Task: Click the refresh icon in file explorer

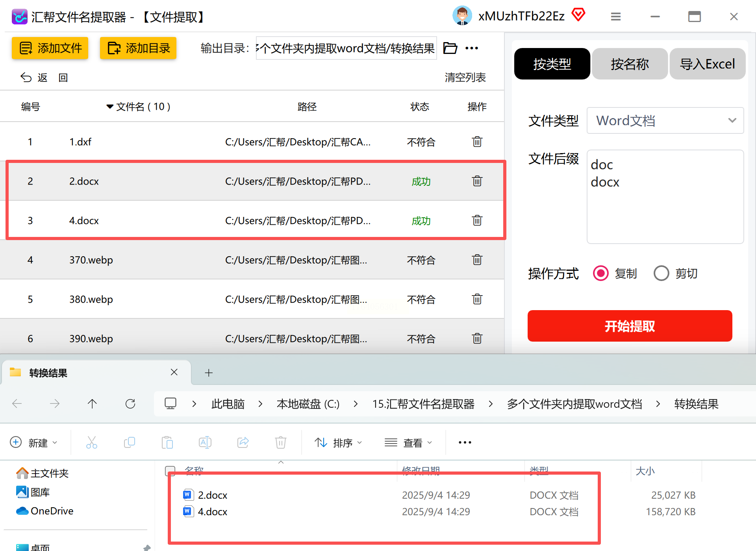Action: click(x=130, y=404)
